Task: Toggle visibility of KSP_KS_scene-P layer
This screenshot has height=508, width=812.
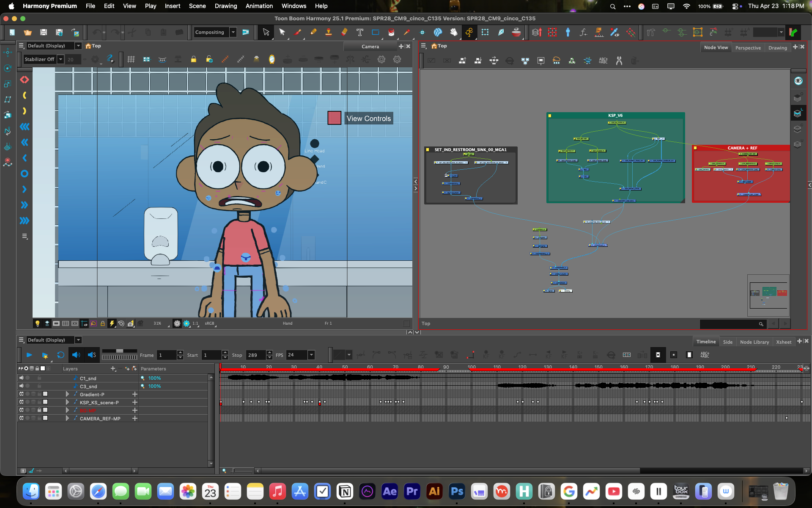Action: click(22, 402)
